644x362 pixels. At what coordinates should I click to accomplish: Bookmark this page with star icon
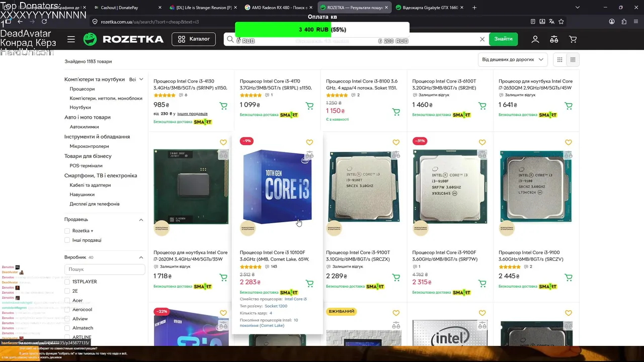(x=561, y=22)
